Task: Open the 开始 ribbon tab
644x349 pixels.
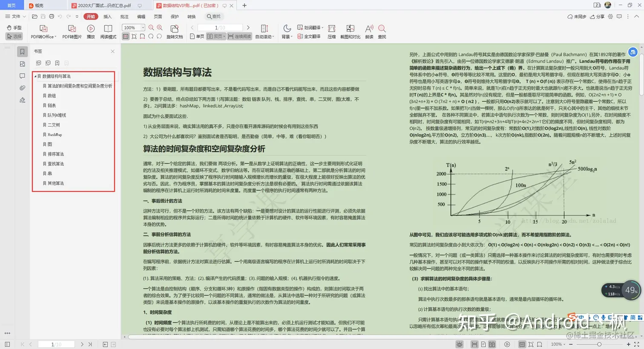Action: 91,17
